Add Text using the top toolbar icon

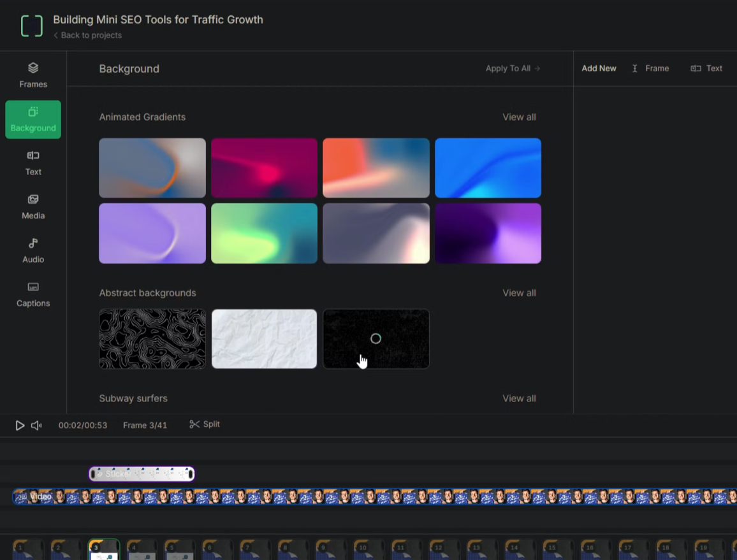point(706,68)
